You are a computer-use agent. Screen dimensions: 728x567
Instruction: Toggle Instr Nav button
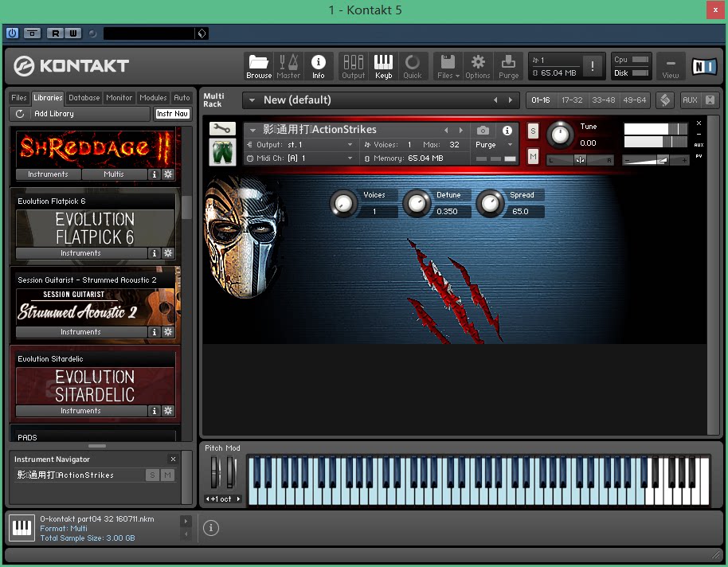tap(172, 114)
